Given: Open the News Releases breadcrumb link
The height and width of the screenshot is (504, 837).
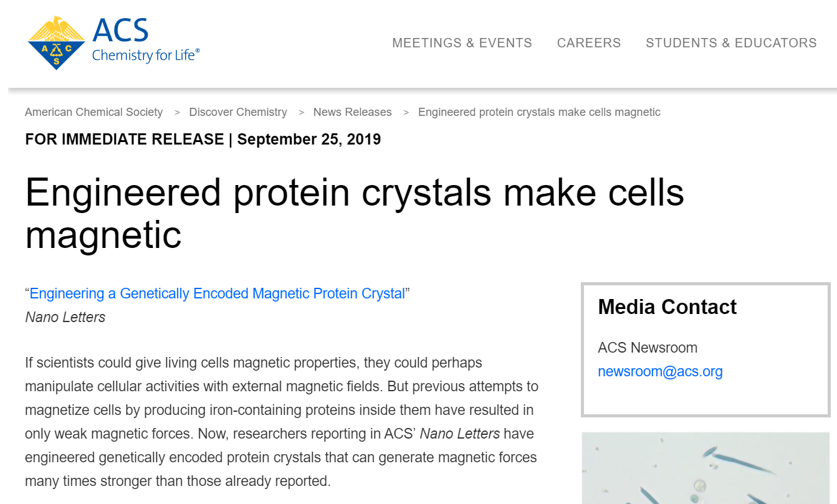Looking at the screenshot, I should pos(352,112).
